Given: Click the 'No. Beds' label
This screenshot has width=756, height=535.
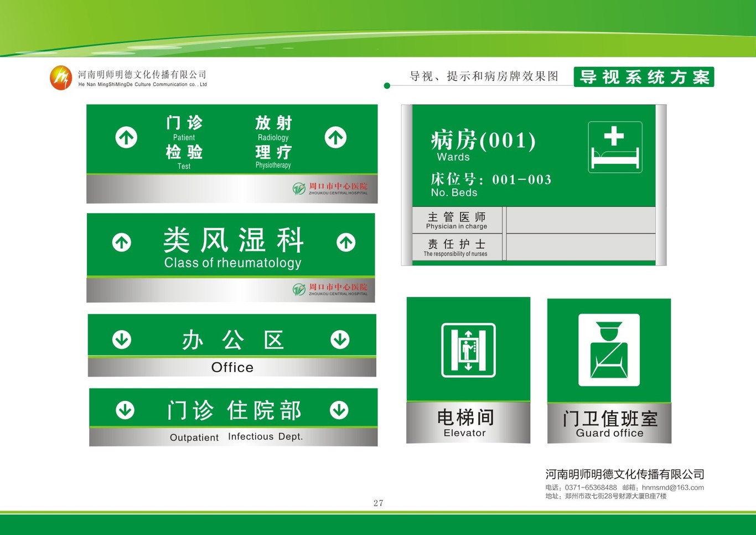Looking at the screenshot, I should click(x=454, y=193).
